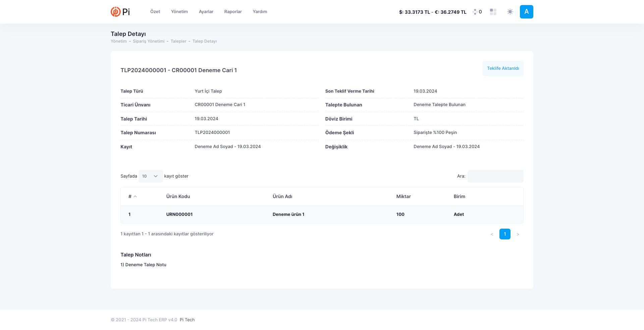Open the Yardım menu
This screenshot has height=330, width=644.
click(x=260, y=12)
